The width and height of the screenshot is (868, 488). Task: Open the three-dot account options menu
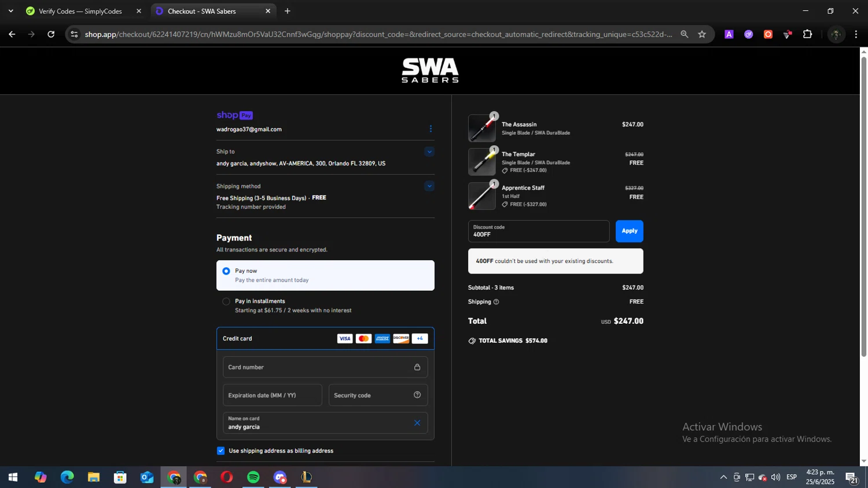coord(431,128)
